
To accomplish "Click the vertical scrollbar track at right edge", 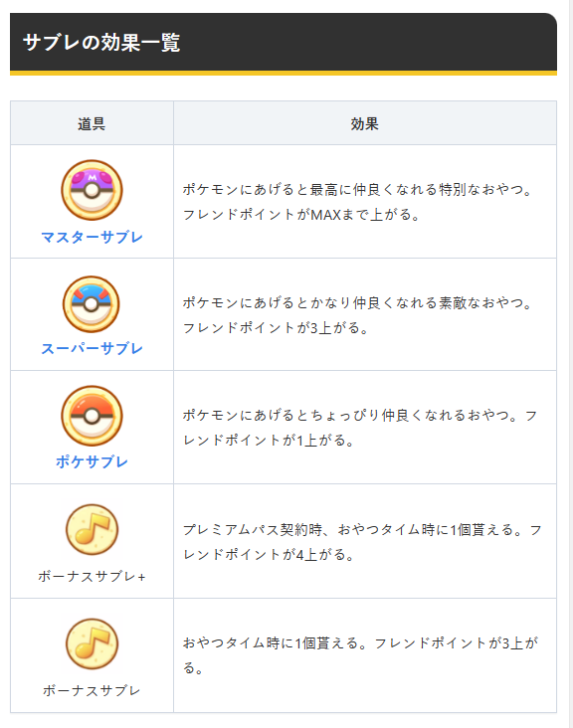I will (x=571, y=364).
